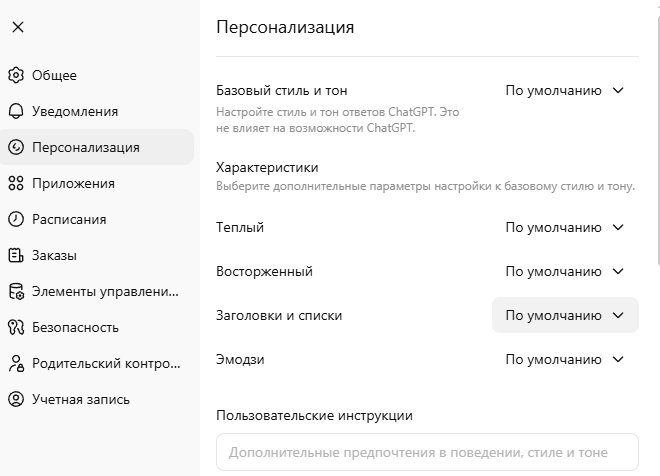Screen dimensions: 660x476
Task: Click the Учетная запись profile icon
Action: tap(15, 399)
